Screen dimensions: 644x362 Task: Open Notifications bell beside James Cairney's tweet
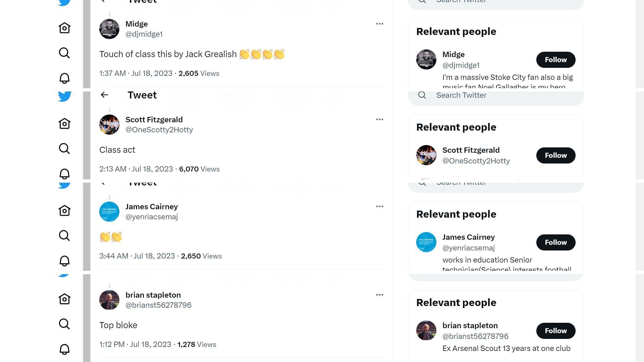point(64,261)
